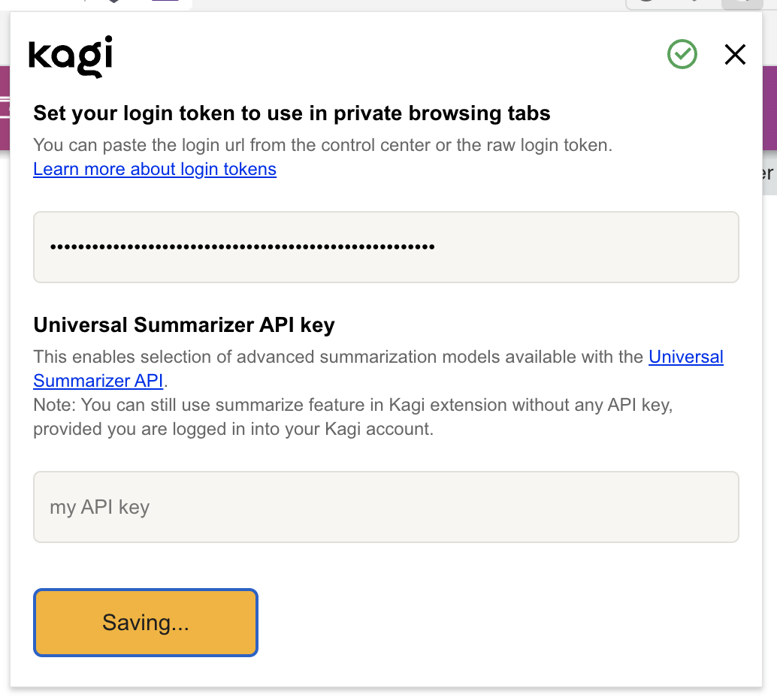Image resolution: width=777 pixels, height=700 pixels.
Task: Close the Kagi extension popup
Action: coord(734,54)
